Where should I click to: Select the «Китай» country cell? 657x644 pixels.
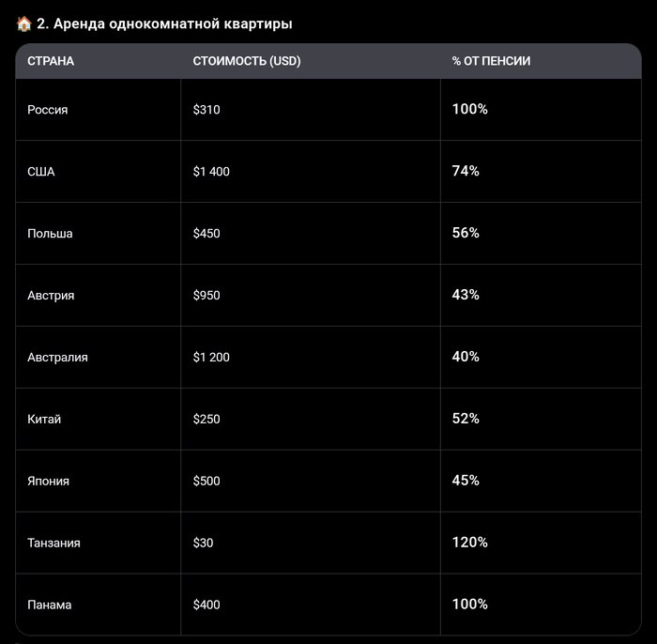tap(44, 420)
